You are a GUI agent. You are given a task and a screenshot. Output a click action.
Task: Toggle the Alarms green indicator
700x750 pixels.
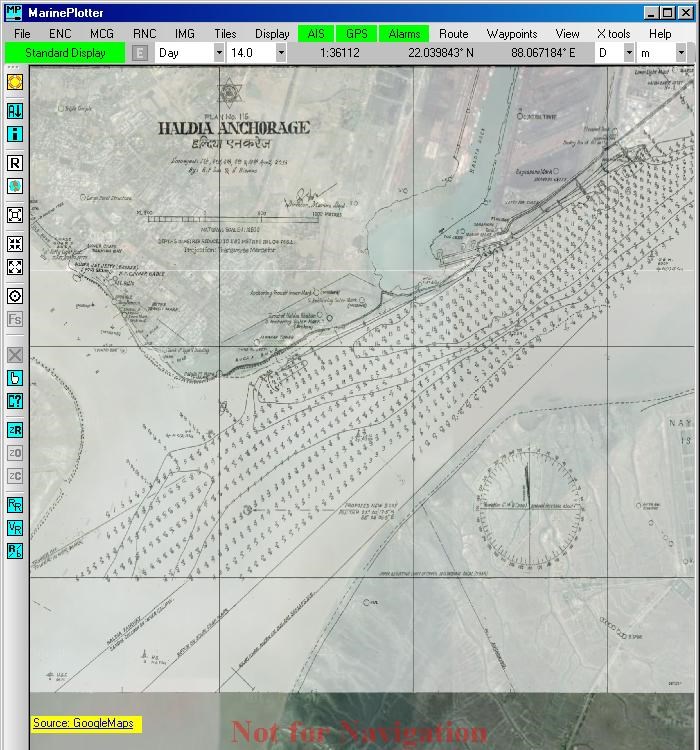tap(404, 33)
